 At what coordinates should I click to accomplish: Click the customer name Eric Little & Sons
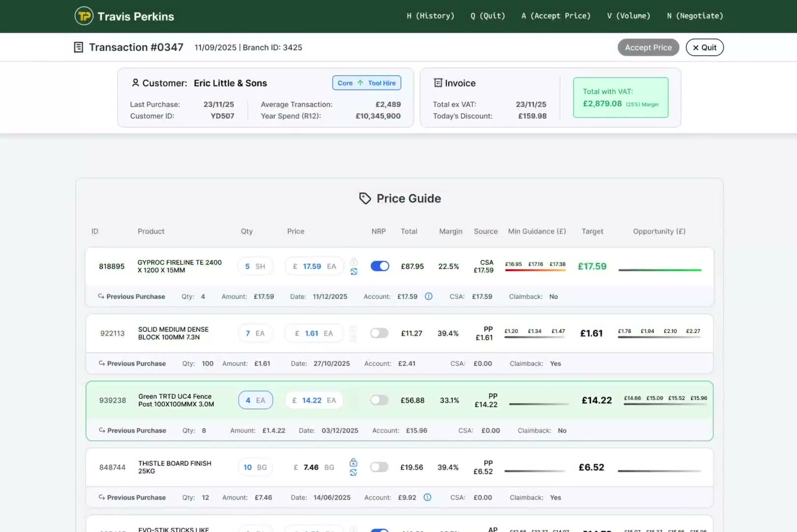(x=230, y=83)
